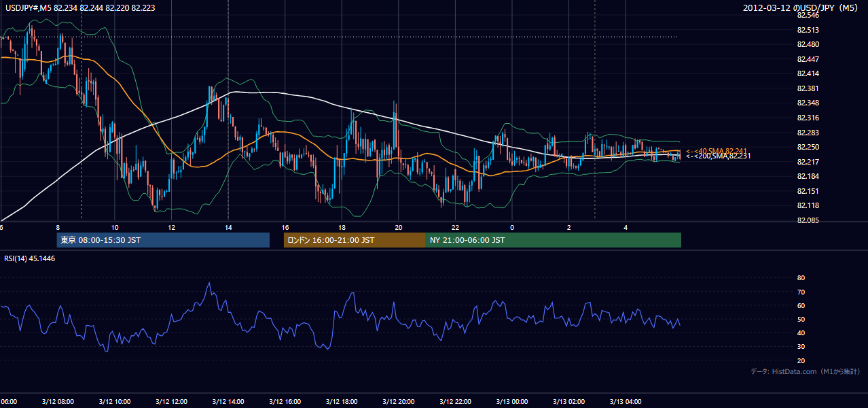The height and width of the screenshot is (408, 868).
Task: Click hour label 16 under price chart
Action: click(285, 228)
